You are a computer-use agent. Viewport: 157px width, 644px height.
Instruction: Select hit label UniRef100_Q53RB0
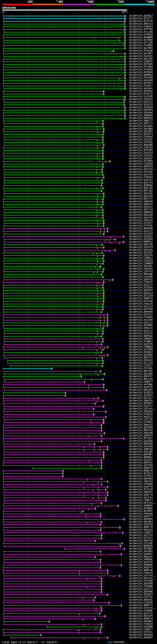point(141,325)
